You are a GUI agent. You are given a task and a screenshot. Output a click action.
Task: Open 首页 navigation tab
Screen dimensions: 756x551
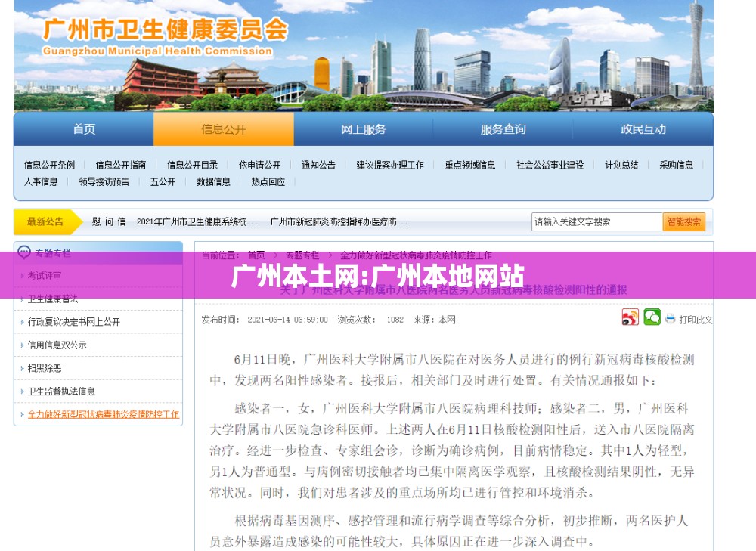pyautogui.click(x=84, y=129)
